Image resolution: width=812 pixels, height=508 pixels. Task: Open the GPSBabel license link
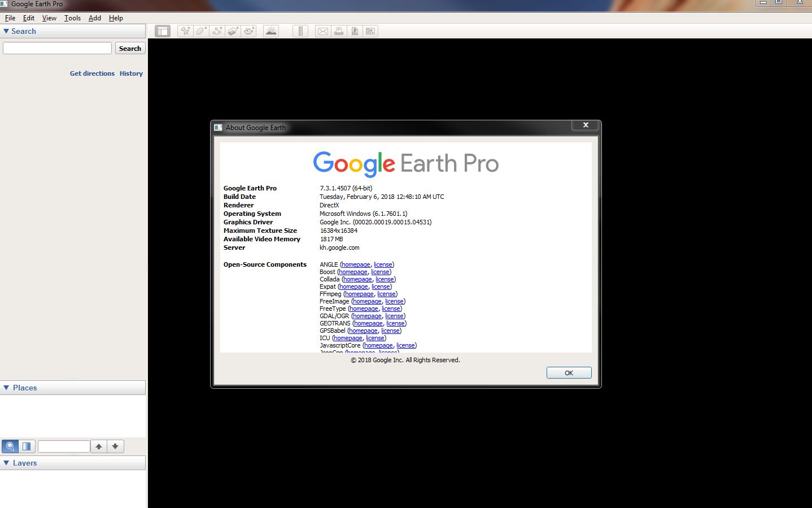[x=390, y=331]
